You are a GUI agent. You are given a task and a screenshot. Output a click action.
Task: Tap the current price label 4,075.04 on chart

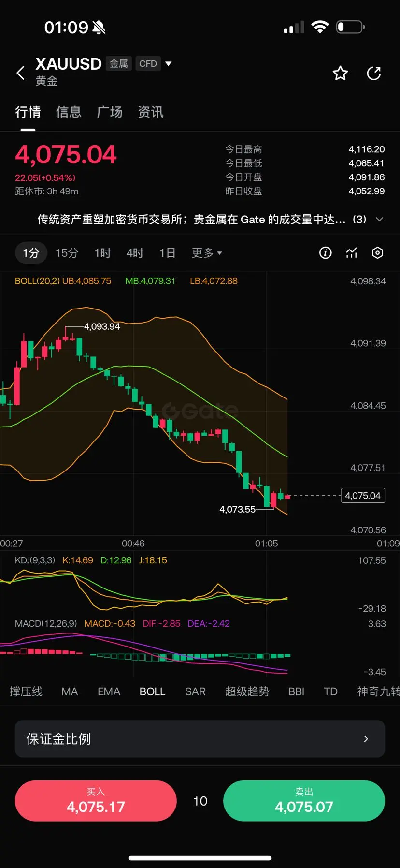(x=363, y=496)
